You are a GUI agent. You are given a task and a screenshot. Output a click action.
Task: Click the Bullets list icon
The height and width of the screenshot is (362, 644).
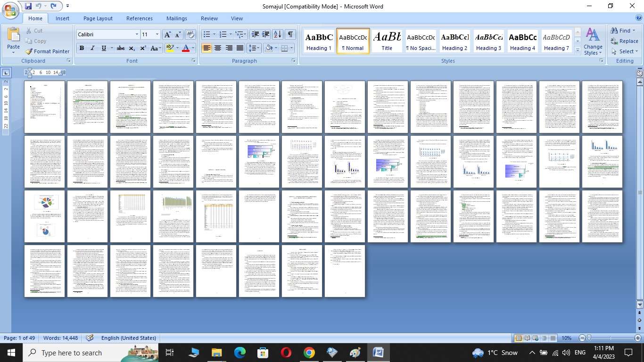206,34
